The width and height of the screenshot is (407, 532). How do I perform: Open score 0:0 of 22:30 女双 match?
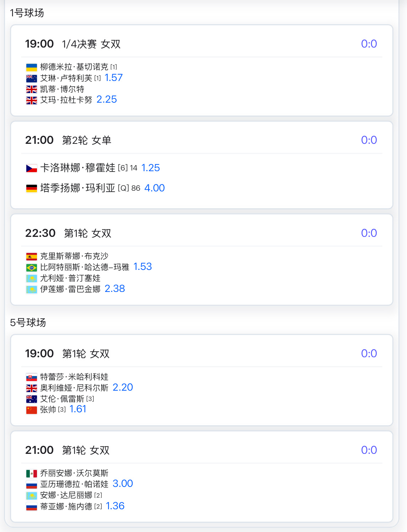click(369, 233)
